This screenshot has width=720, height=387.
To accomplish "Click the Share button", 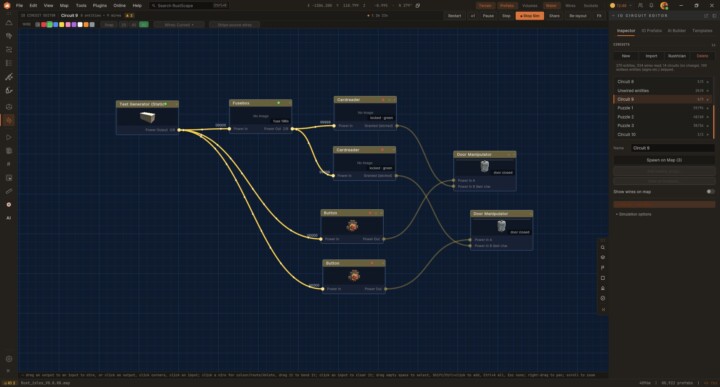I will click(554, 16).
